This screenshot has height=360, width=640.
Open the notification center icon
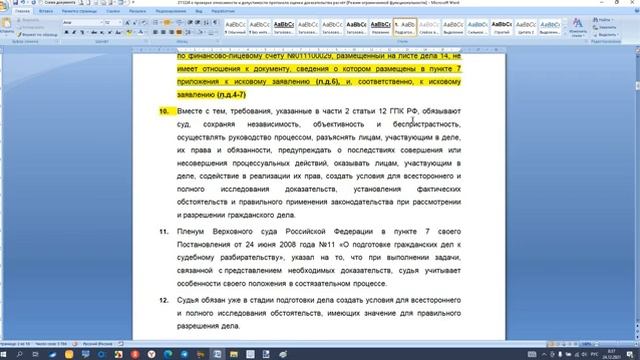pos(631,354)
